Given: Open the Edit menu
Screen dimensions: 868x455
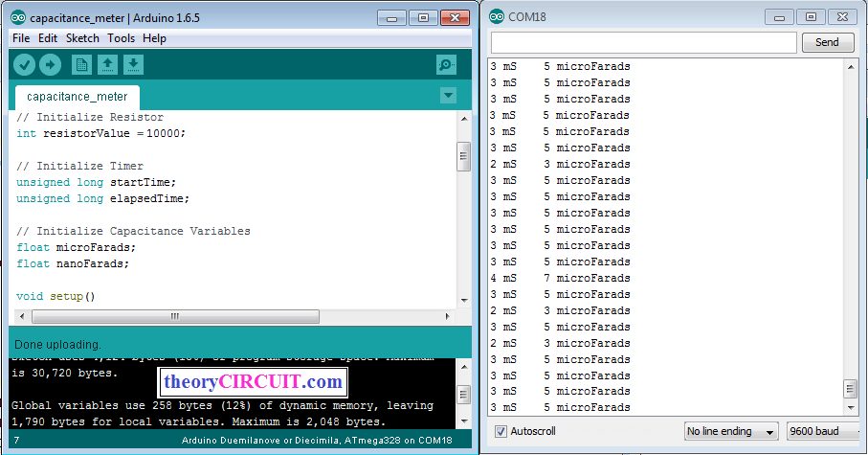Looking at the screenshot, I should coord(48,38).
